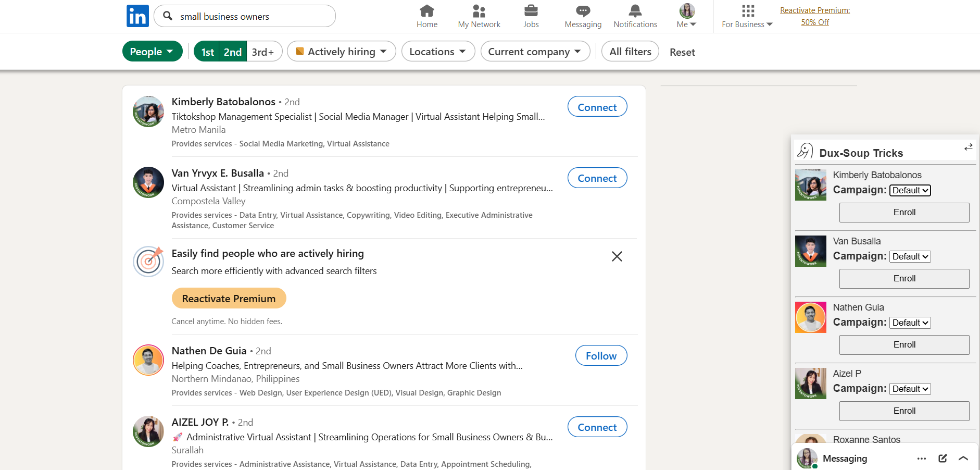Viewport: 980px width, 470px height.
Task: Open the Home feed via house icon
Action: (426, 16)
